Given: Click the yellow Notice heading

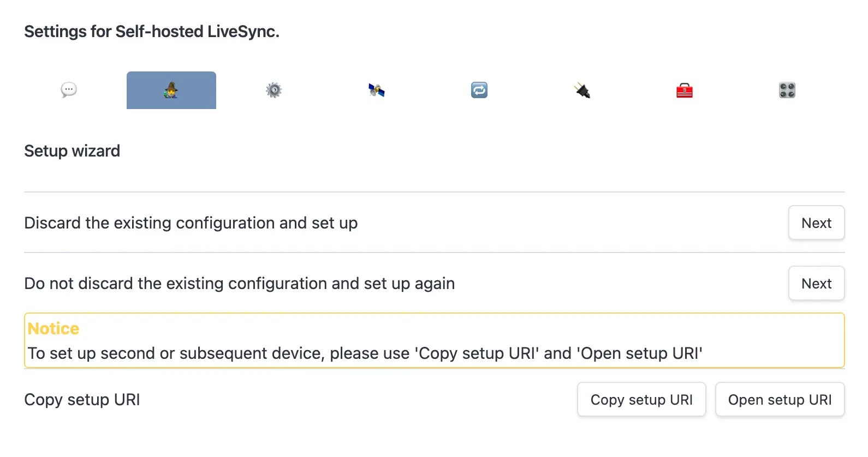Looking at the screenshot, I should pos(53,328).
